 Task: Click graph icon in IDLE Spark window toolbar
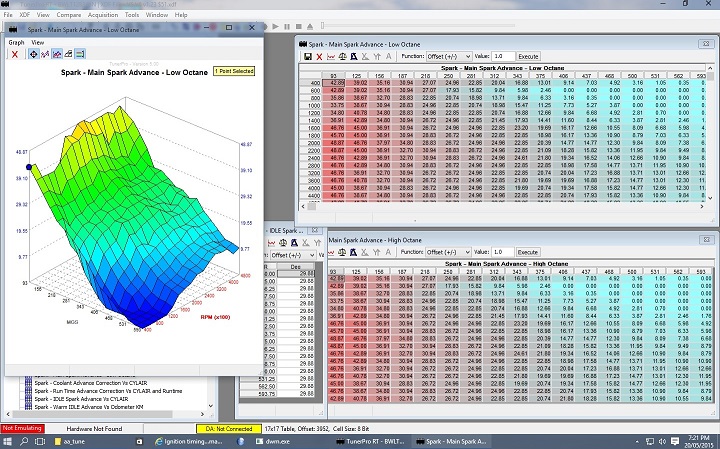[271, 243]
